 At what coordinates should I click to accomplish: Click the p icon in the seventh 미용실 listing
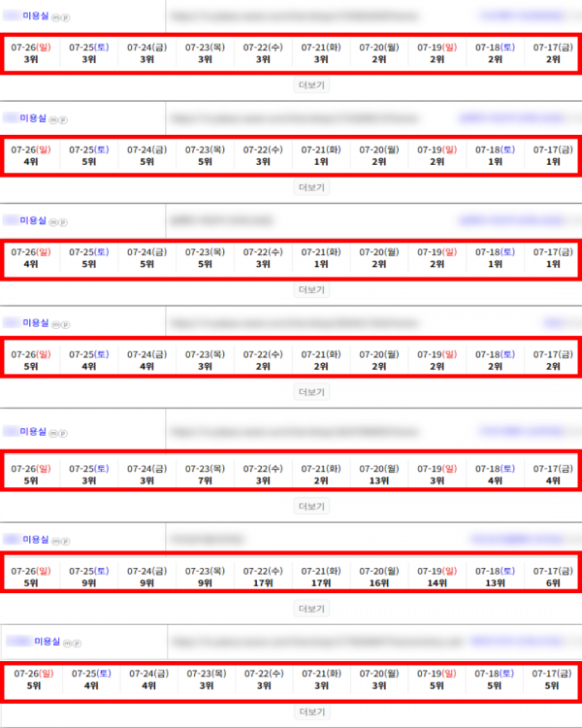point(77,643)
